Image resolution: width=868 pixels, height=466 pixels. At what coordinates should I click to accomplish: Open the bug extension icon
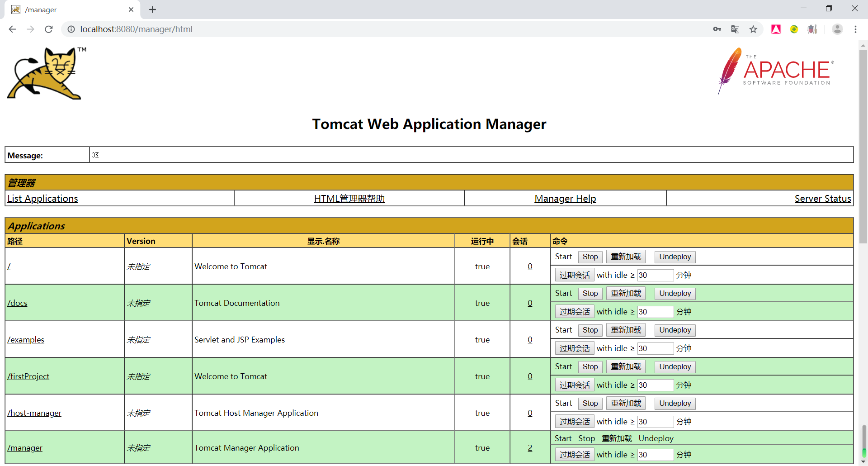[x=812, y=29]
